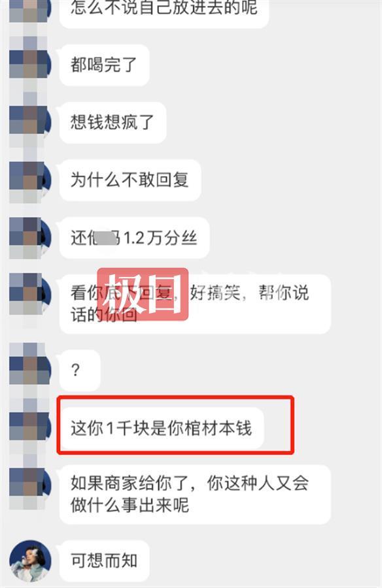Click the avatar next to "如果商家给你了" message
Screen dimensions: 382x588
click(30, 485)
